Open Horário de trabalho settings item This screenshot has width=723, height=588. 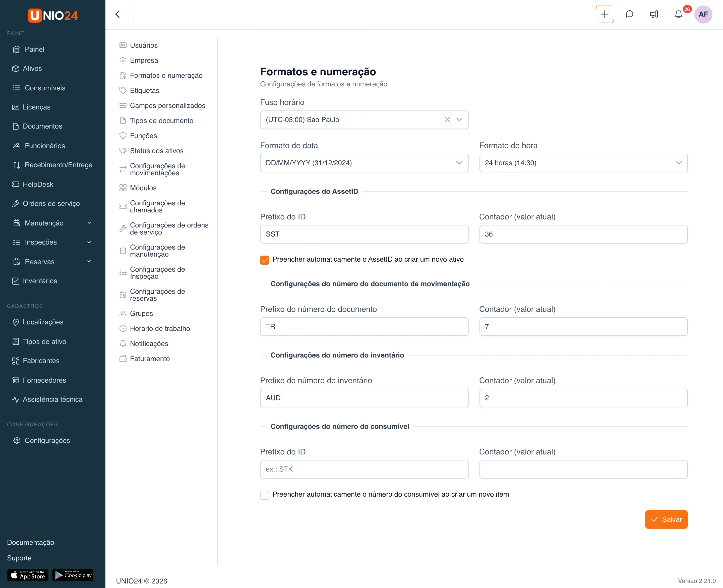160,328
